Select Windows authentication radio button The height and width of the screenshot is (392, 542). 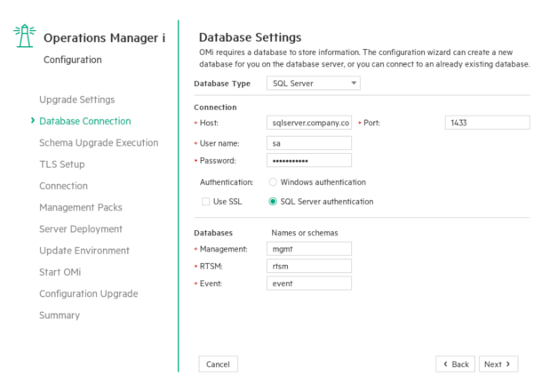pos(273,182)
